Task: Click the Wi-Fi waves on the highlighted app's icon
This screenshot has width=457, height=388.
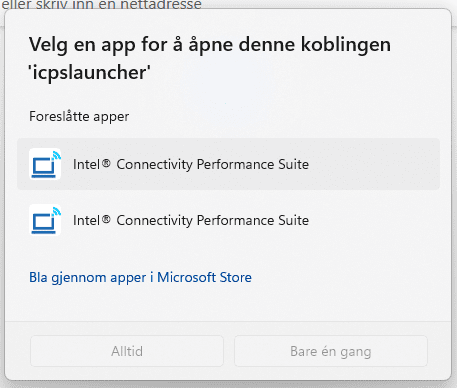Action: coord(56,155)
